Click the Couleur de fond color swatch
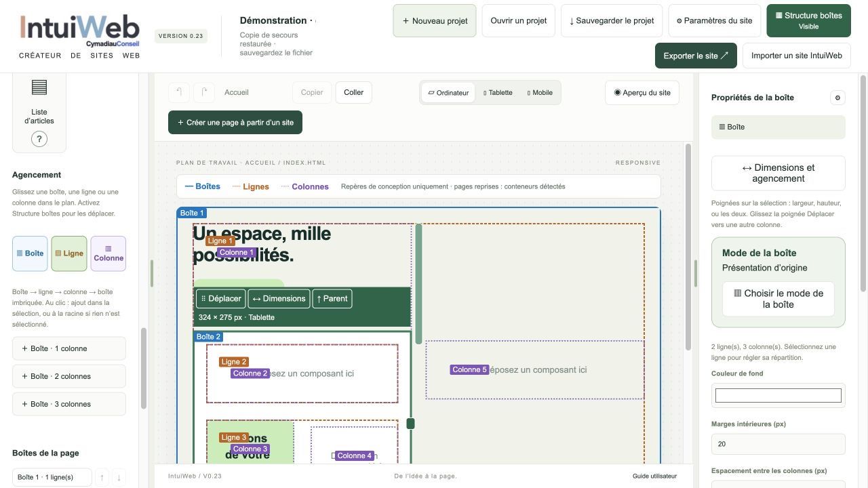Image resolution: width=868 pixels, height=488 pixels. (778, 395)
